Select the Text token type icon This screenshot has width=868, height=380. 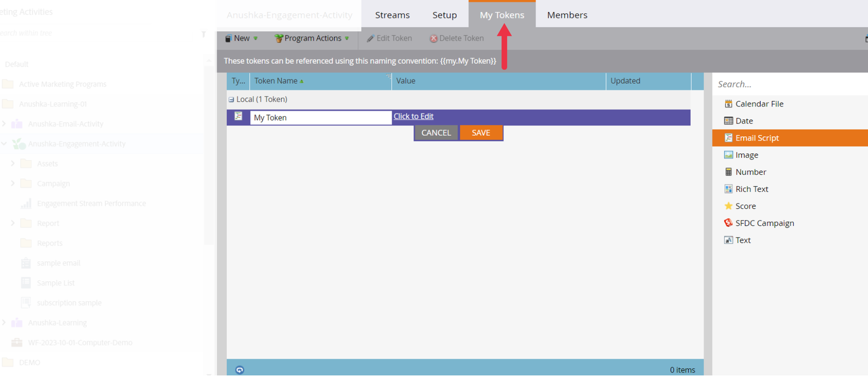click(728, 240)
